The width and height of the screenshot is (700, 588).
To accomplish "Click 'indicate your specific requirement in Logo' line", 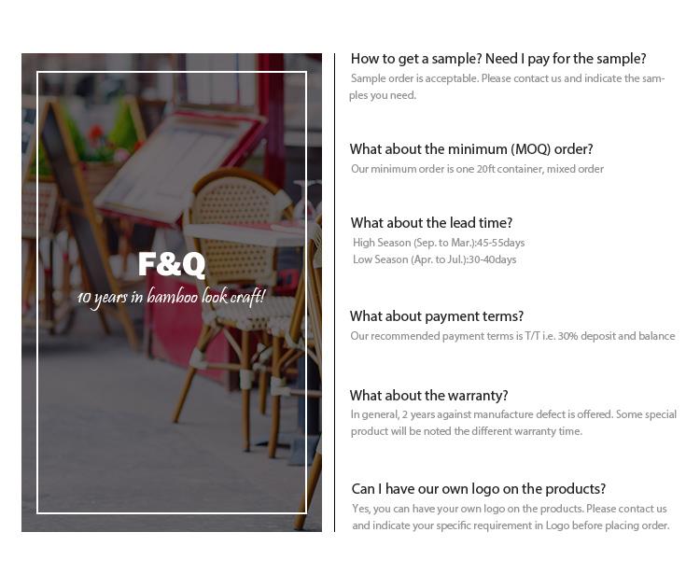I will tap(511, 525).
